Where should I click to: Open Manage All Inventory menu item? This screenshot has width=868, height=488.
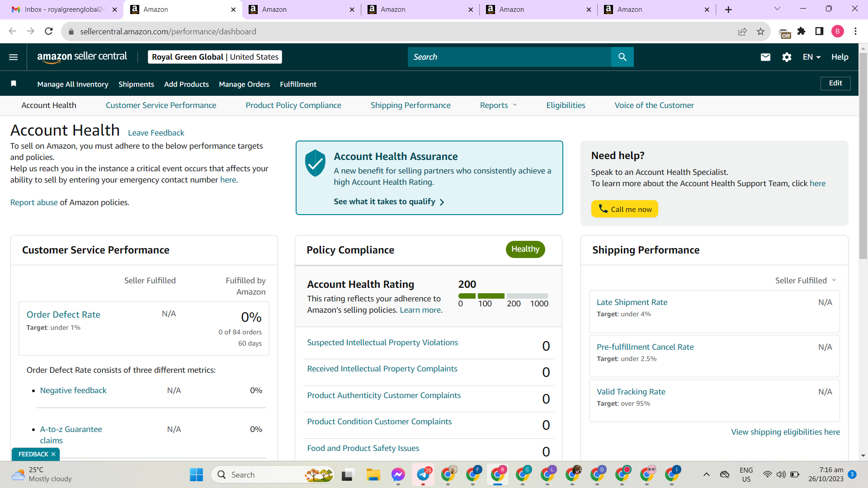coord(73,84)
